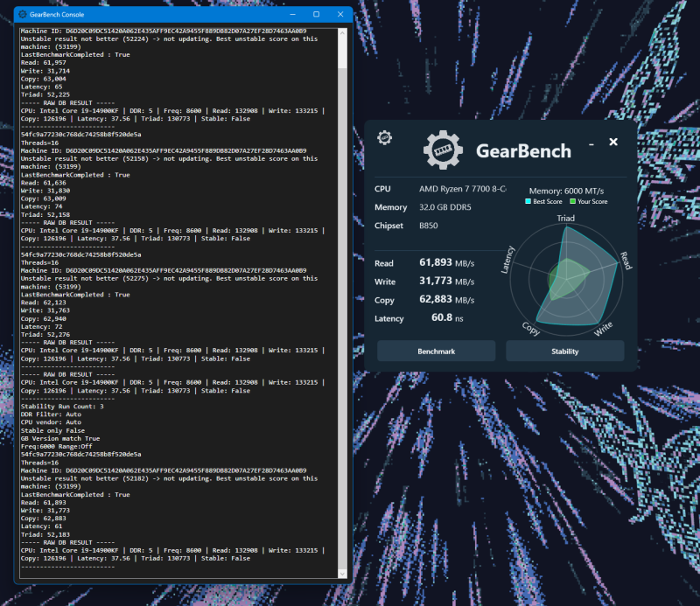Click the Copy value 62,883 MB/s

click(x=446, y=299)
